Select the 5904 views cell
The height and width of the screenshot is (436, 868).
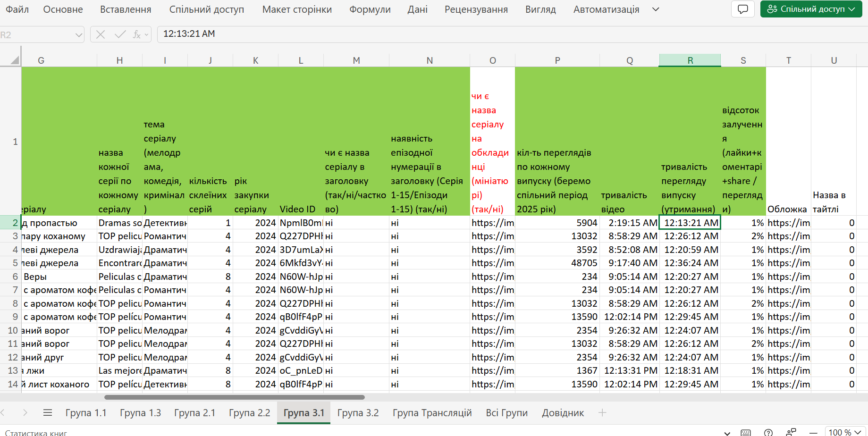coord(557,223)
